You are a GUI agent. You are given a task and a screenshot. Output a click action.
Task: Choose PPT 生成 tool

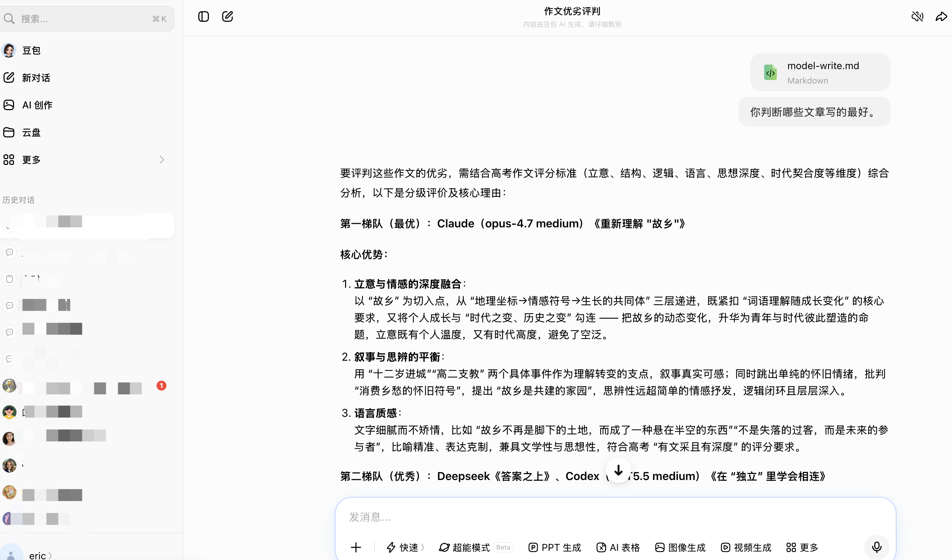(555, 547)
